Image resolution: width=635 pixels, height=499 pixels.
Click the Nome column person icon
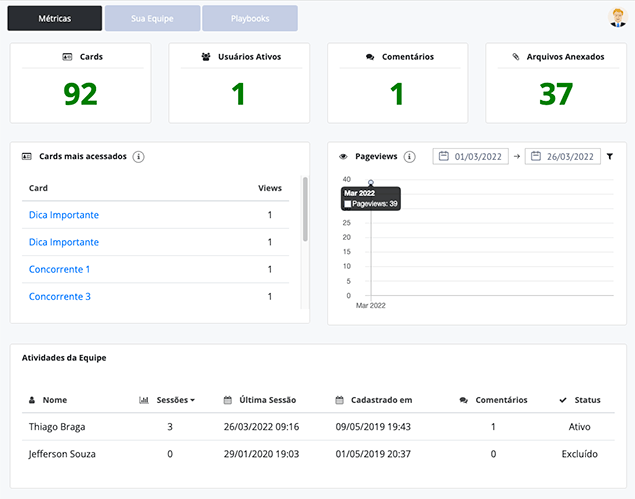coord(32,400)
